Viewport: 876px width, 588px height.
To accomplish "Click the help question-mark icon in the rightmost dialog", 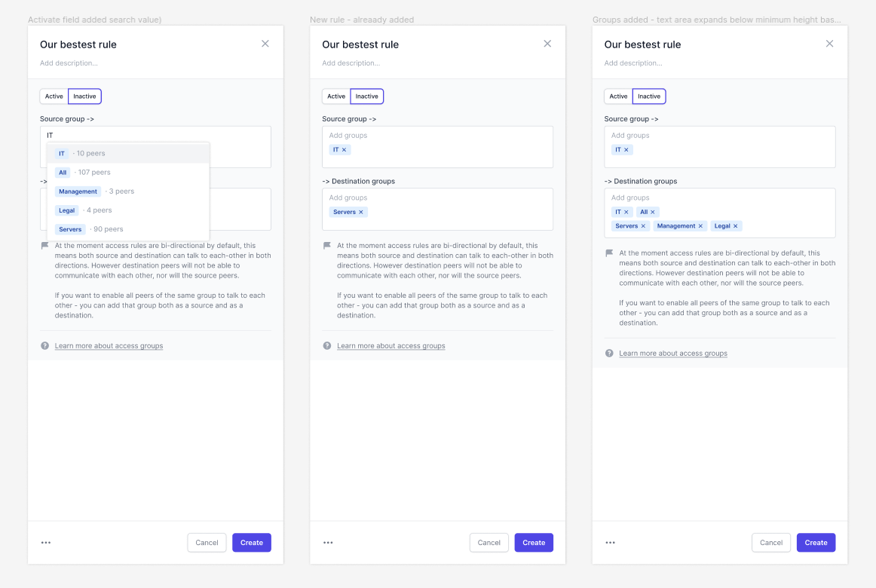I will [609, 353].
